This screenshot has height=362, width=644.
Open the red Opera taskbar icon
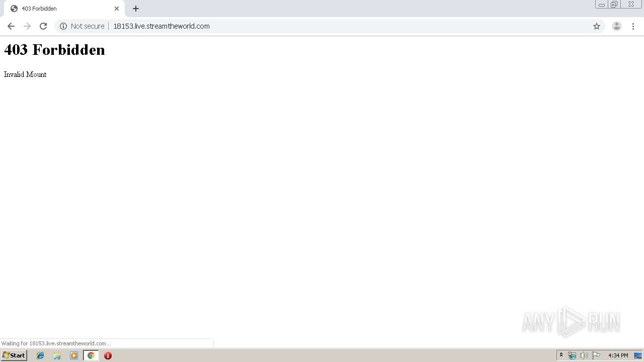108,355
